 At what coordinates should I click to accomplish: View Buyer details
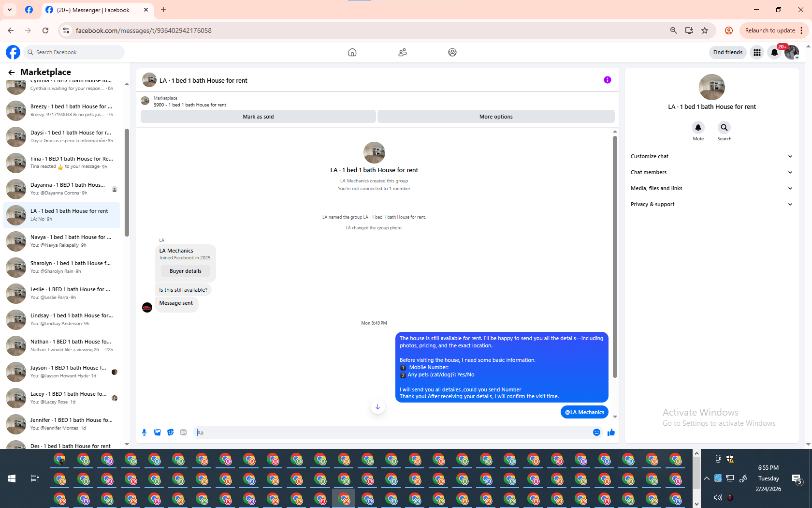(186, 271)
